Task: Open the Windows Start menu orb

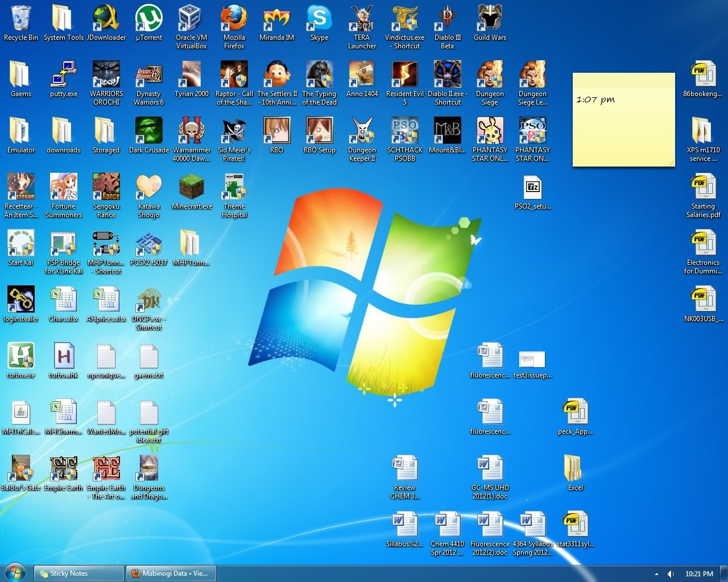Action: coord(15,573)
